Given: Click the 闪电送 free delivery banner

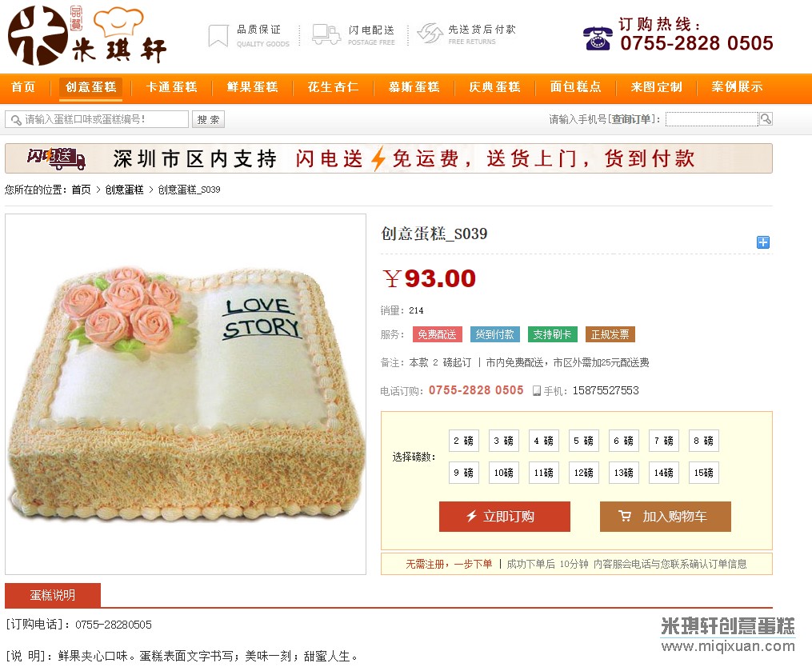Looking at the screenshot, I should pyautogui.click(x=388, y=158).
